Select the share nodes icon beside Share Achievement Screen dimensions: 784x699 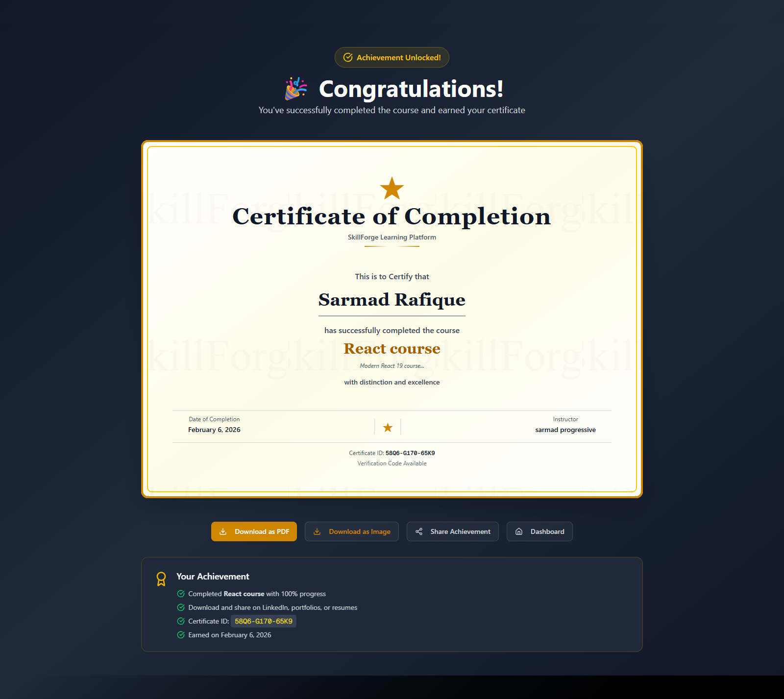(x=419, y=531)
